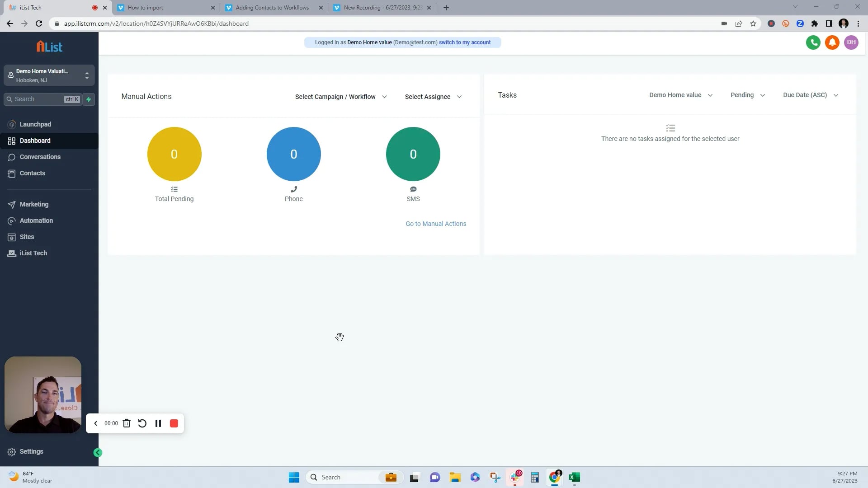Viewport: 868px width, 488px height.
Task: Click the webcam preview thumbnail
Action: (x=43, y=395)
